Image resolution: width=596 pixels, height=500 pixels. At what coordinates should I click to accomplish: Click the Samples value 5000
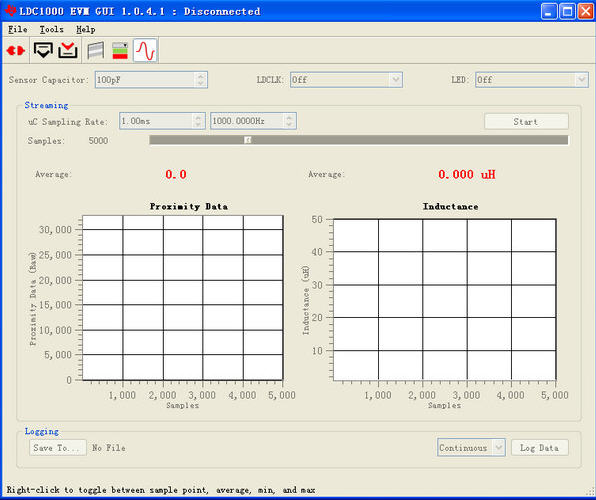tap(98, 141)
